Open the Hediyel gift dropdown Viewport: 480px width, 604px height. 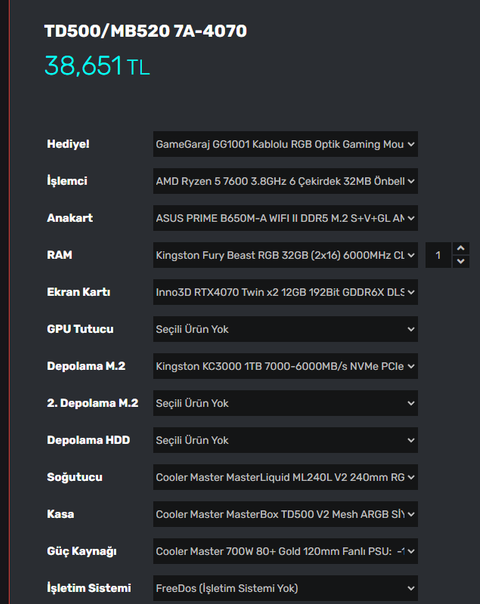point(285,144)
